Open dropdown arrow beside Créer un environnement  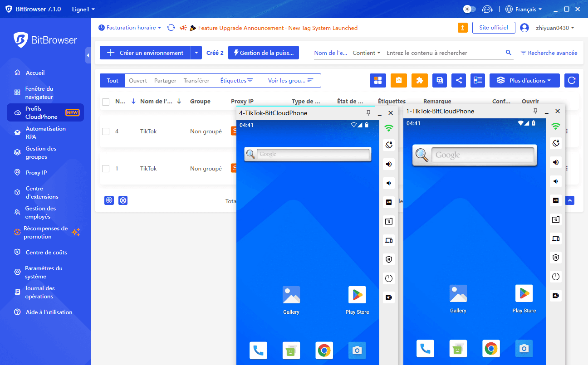coord(196,53)
